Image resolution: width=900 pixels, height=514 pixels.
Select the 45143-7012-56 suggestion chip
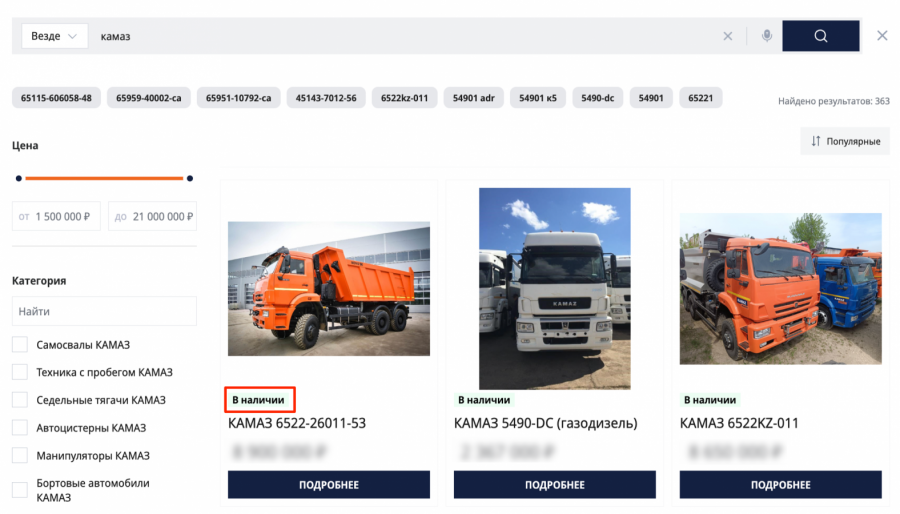coord(326,98)
